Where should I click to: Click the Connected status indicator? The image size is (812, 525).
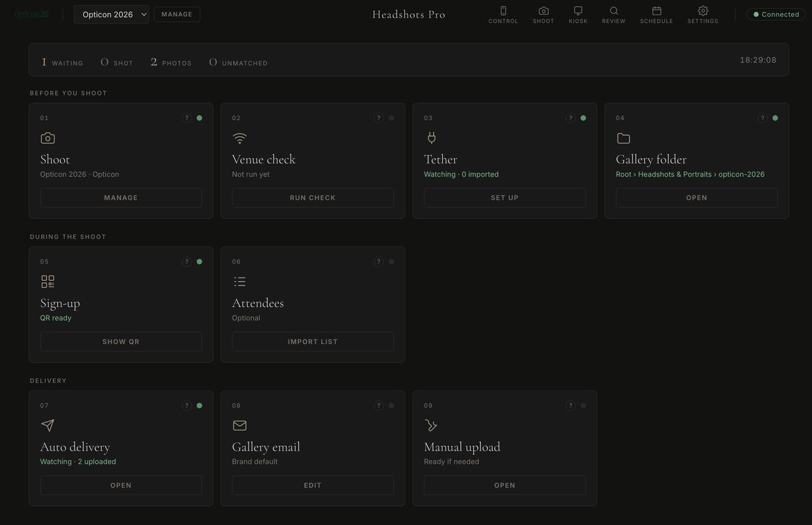776,14
